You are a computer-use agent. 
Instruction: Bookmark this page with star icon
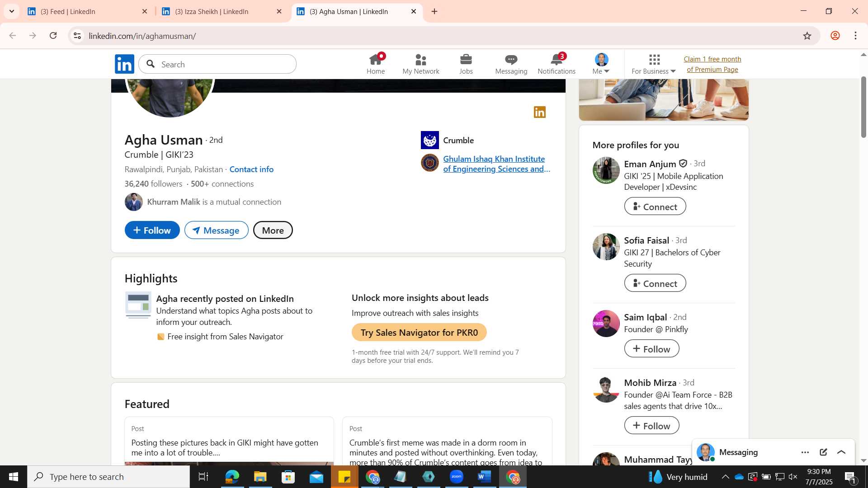pos(807,36)
